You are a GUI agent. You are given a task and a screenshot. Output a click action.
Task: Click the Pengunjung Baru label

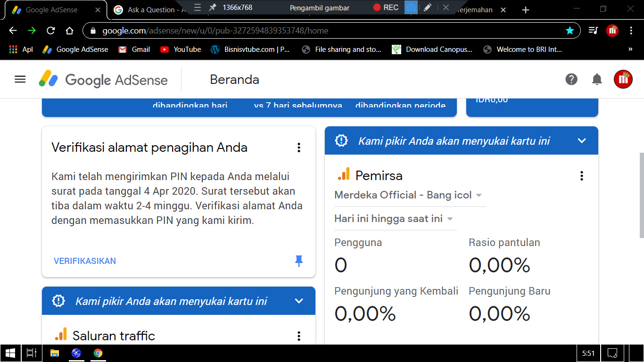pyautogui.click(x=510, y=291)
